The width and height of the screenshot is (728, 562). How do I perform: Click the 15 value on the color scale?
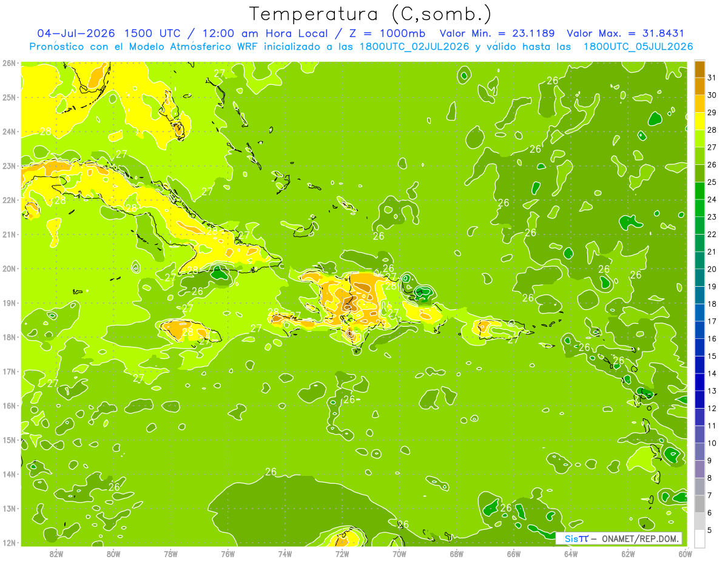point(712,356)
